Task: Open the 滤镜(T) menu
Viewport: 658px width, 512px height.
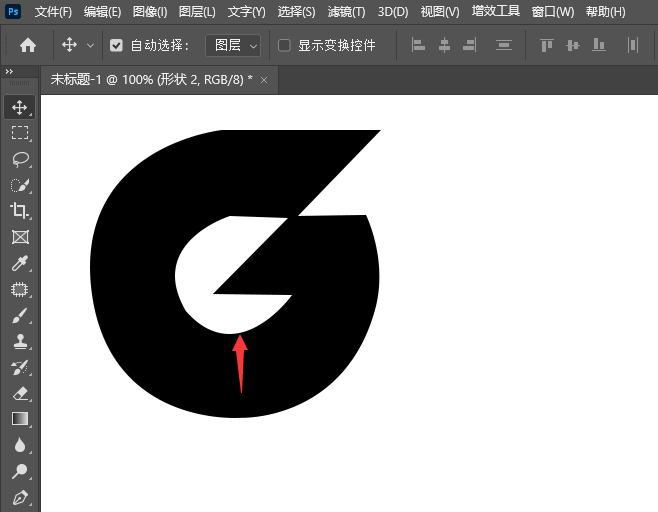Action: pyautogui.click(x=346, y=12)
